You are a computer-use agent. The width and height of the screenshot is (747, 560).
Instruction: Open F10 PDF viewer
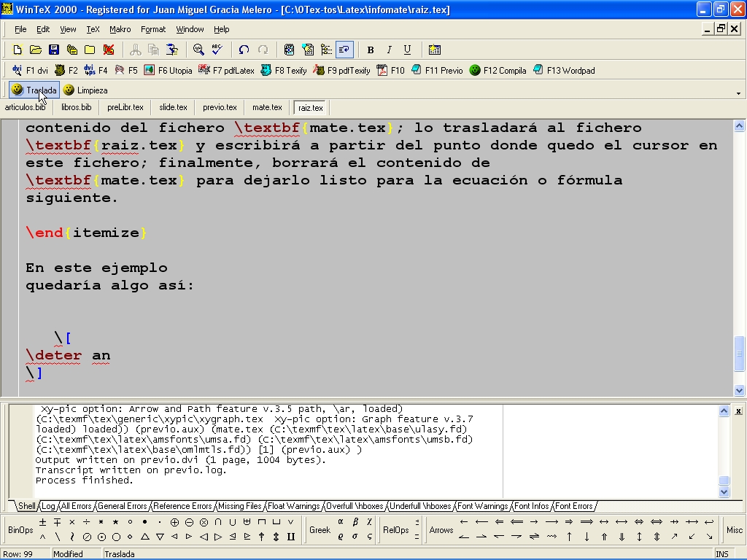[391, 71]
